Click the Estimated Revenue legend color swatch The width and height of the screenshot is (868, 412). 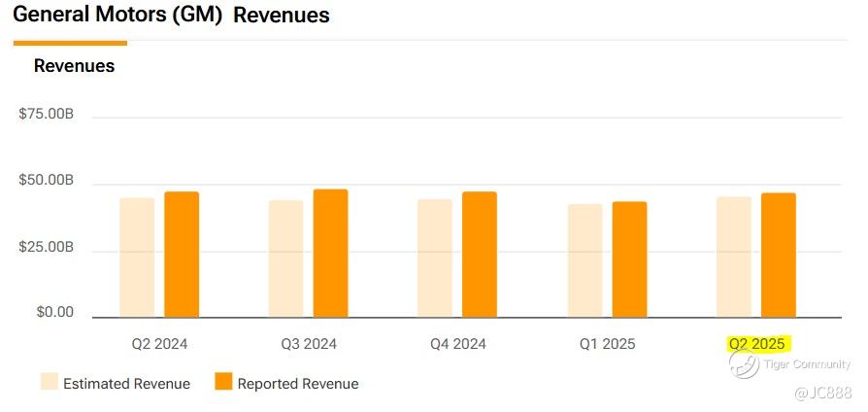tap(50, 382)
